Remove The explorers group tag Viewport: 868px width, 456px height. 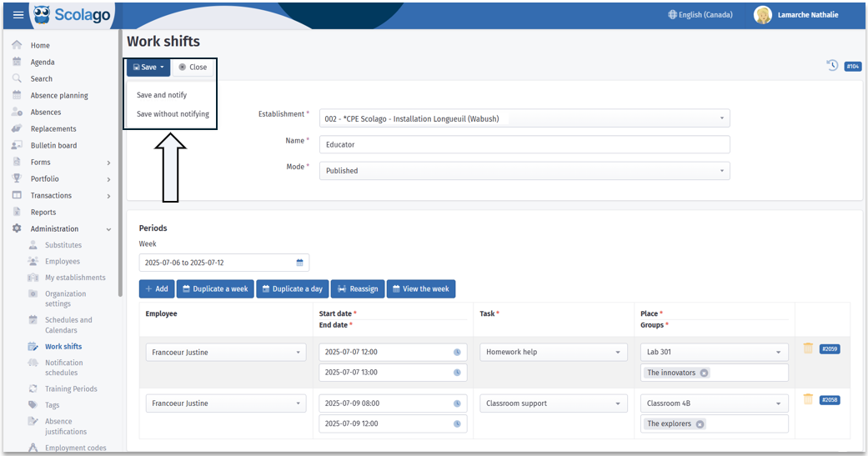pos(700,423)
